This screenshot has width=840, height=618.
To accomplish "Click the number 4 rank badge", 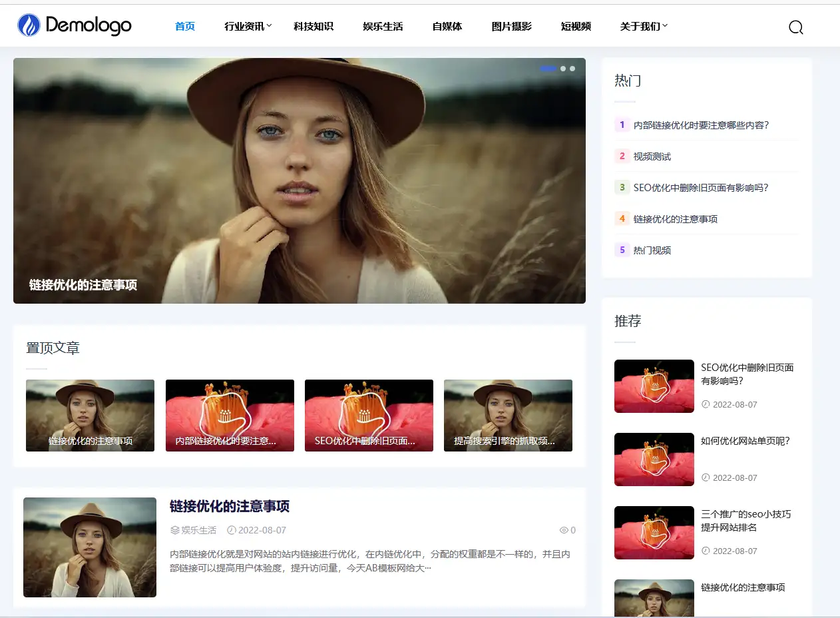I will click(x=622, y=218).
